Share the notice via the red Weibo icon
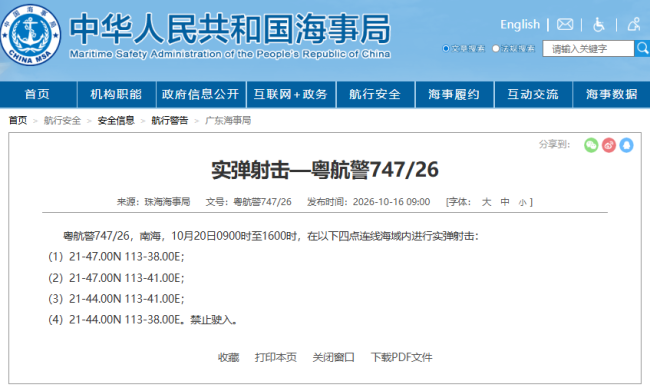 pos(609,145)
